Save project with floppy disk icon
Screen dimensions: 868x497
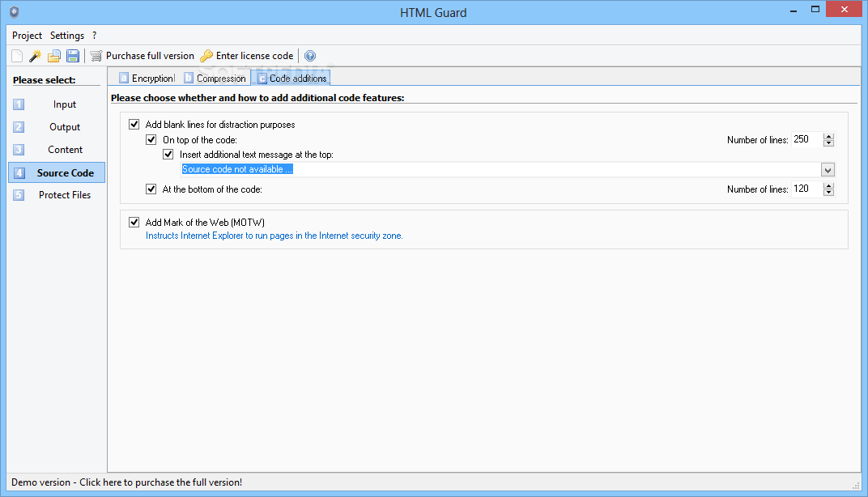point(73,56)
